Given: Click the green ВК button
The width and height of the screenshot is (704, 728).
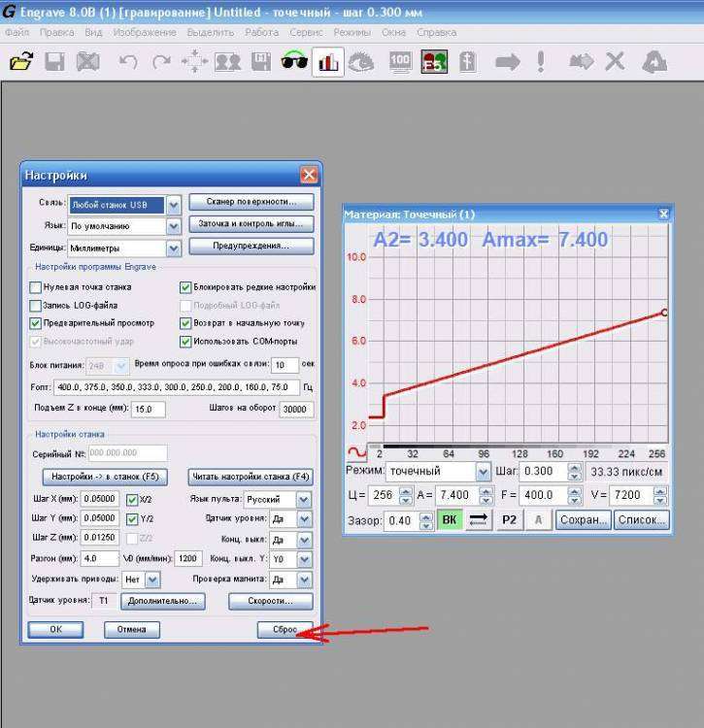Looking at the screenshot, I should (x=449, y=520).
